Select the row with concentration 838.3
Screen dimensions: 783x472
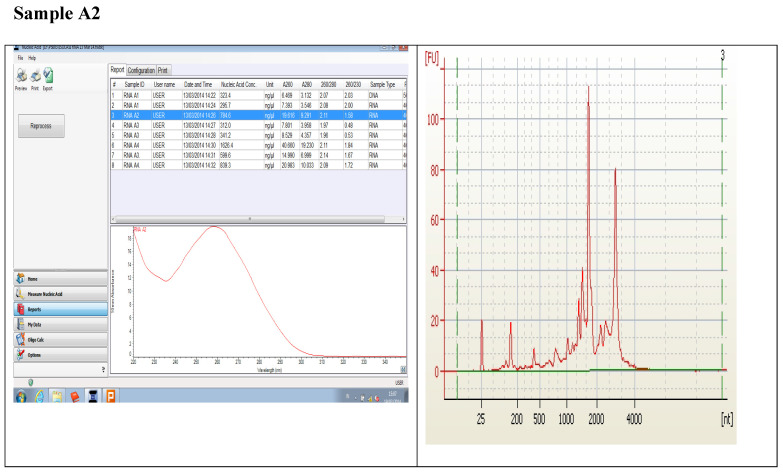point(258,165)
